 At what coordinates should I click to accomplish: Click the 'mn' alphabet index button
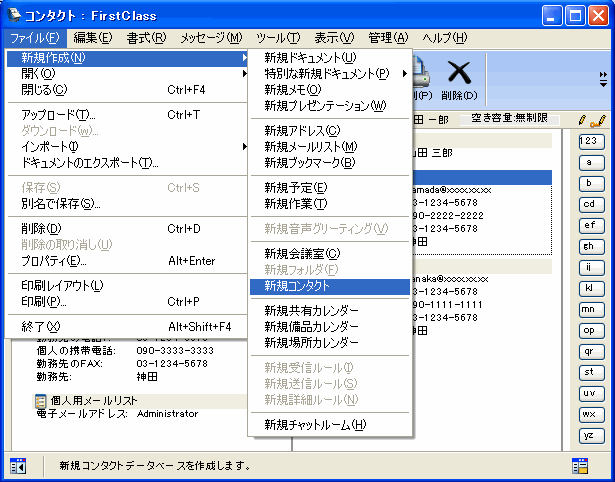590,309
